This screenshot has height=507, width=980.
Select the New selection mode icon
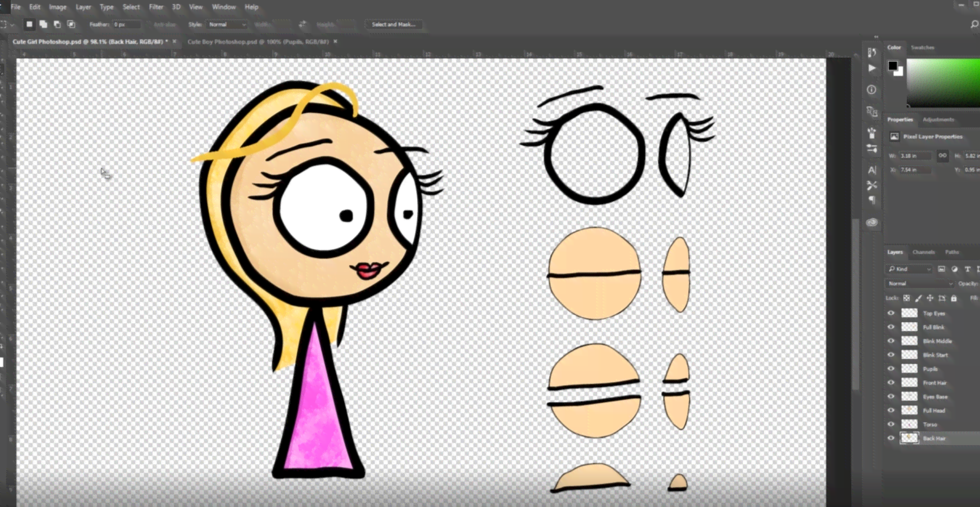(x=29, y=24)
